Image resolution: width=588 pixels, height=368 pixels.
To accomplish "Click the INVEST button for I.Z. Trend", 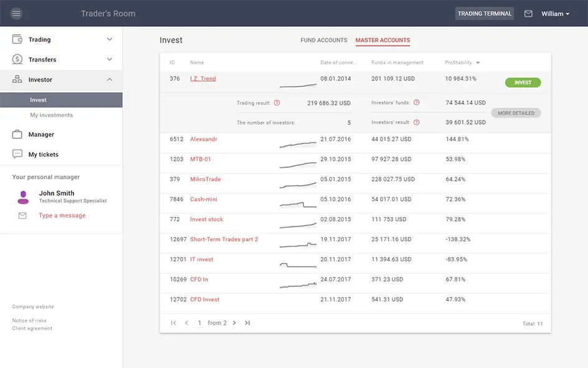I will tap(523, 82).
